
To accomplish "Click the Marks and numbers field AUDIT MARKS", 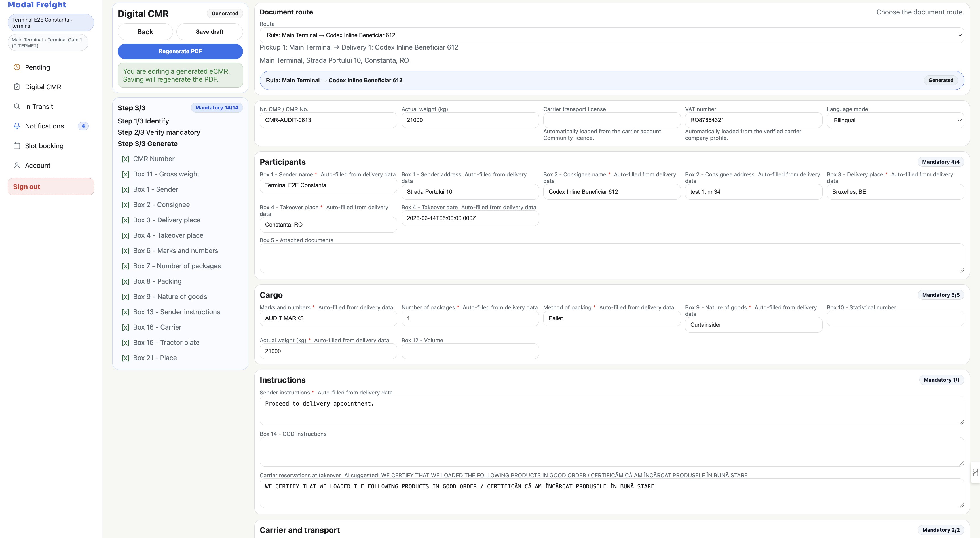I will [328, 318].
